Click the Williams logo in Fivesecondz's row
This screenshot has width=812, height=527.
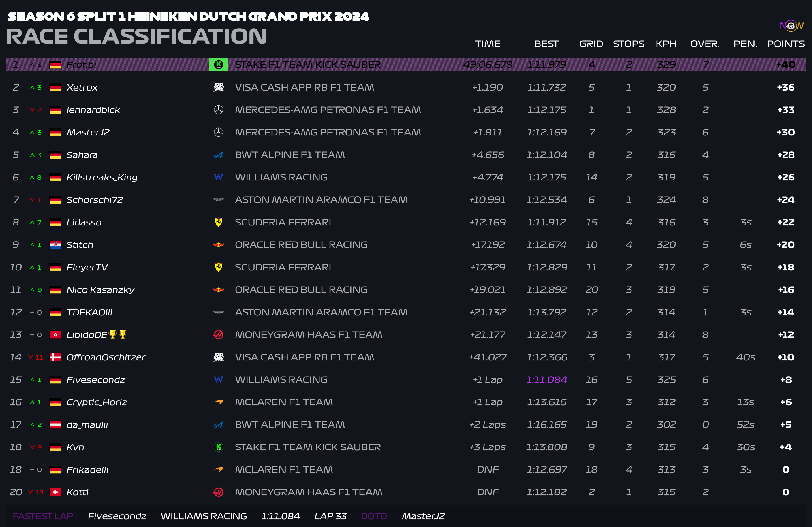coord(218,380)
